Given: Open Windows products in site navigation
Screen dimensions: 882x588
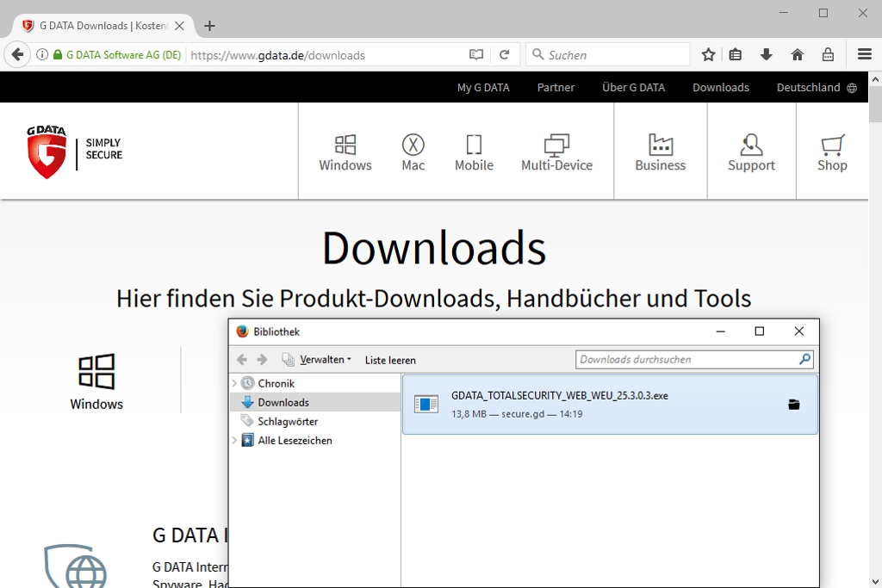Looking at the screenshot, I should (x=345, y=152).
